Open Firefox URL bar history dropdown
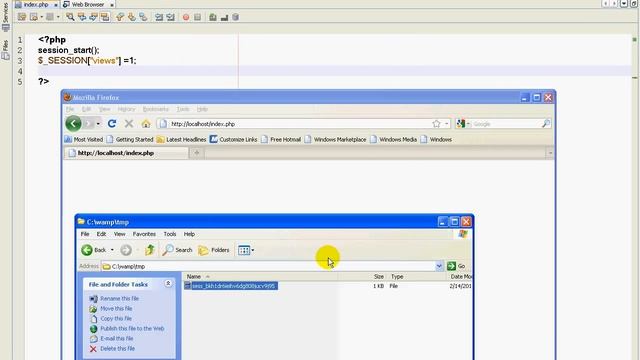Screen dimensions: 640x360 (447, 124)
